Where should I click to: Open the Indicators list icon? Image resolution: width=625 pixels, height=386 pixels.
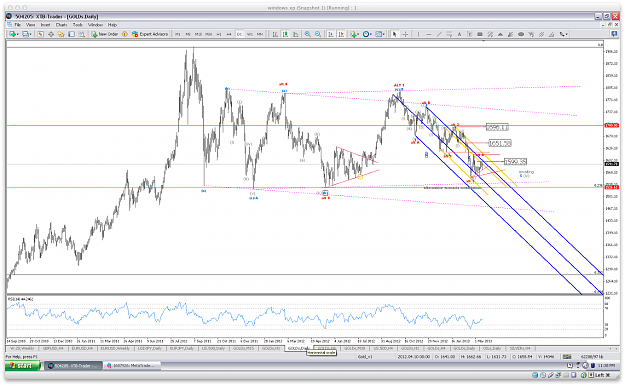353,34
